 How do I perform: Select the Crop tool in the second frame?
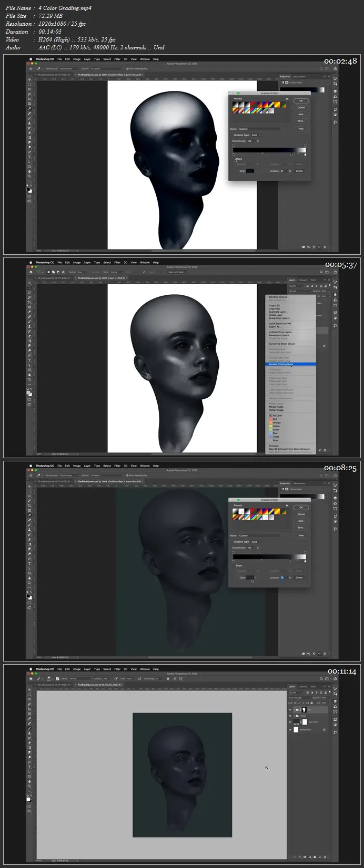(x=29, y=302)
